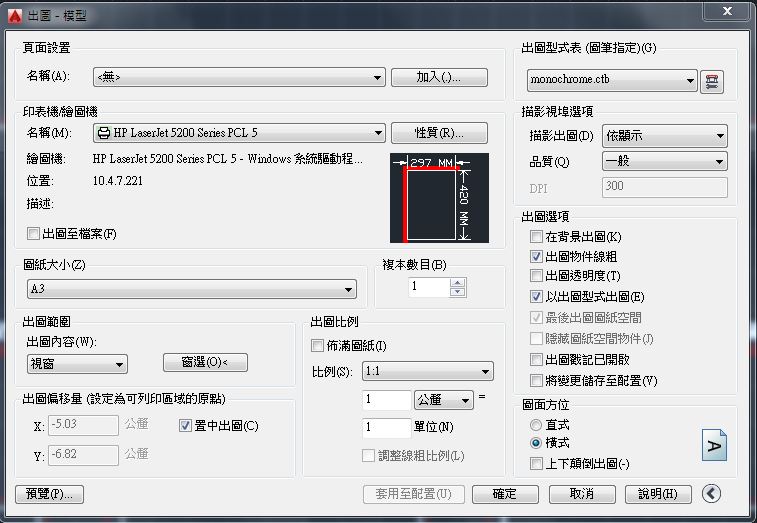Open 出圖內容 視窗 dropdown
757x523 pixels.
[x=77, y=364]
